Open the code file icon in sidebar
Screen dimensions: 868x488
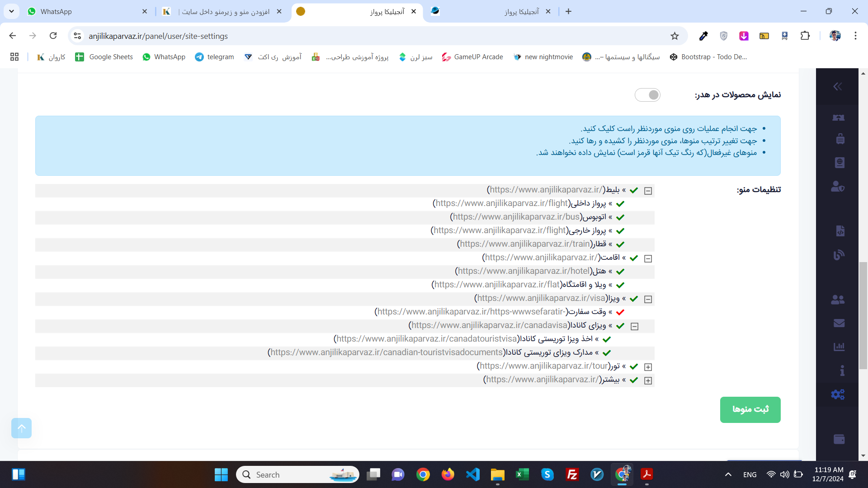(x=840, y=231)
